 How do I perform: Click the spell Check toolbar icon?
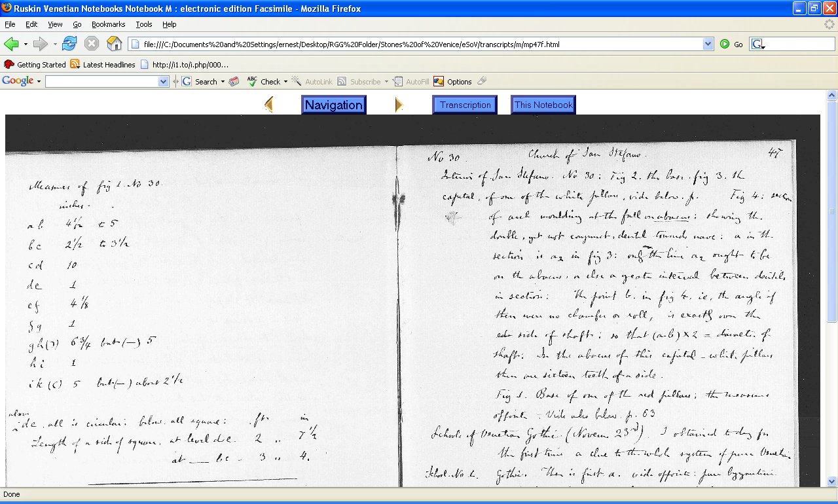point(252,81)
